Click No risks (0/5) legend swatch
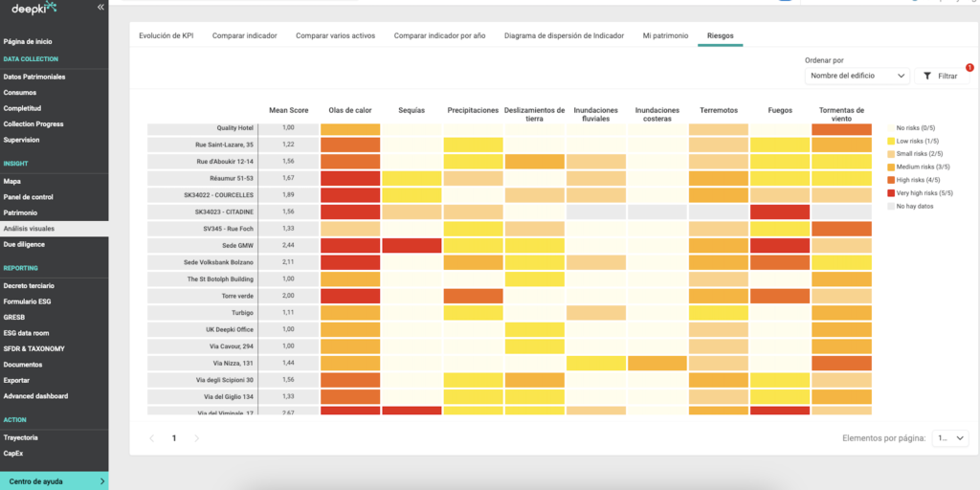The image size is (980, 490). click(x=890, y=127)
